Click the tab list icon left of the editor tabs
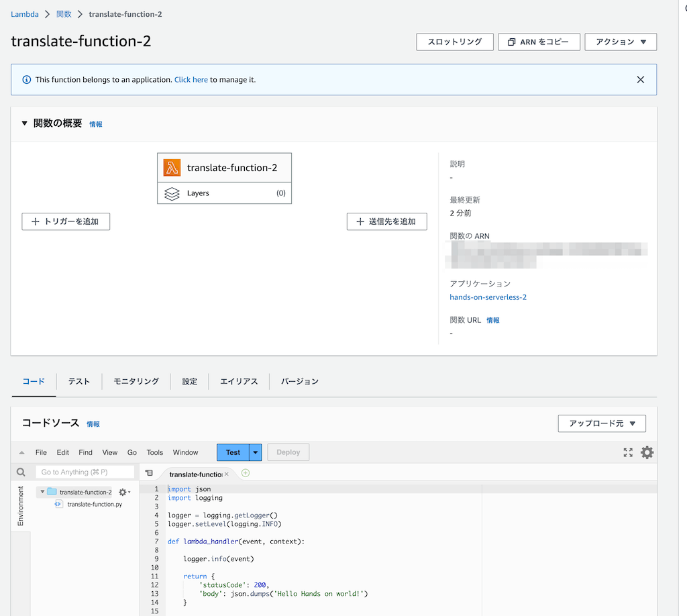Image resolution: width=687 pixels, height=616 pixels. tap(149, 473)
